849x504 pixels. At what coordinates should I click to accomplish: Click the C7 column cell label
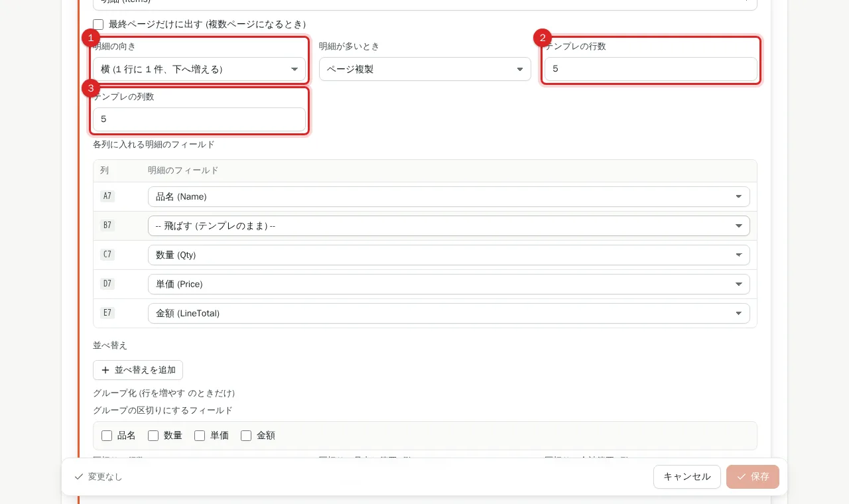[107, 255]
